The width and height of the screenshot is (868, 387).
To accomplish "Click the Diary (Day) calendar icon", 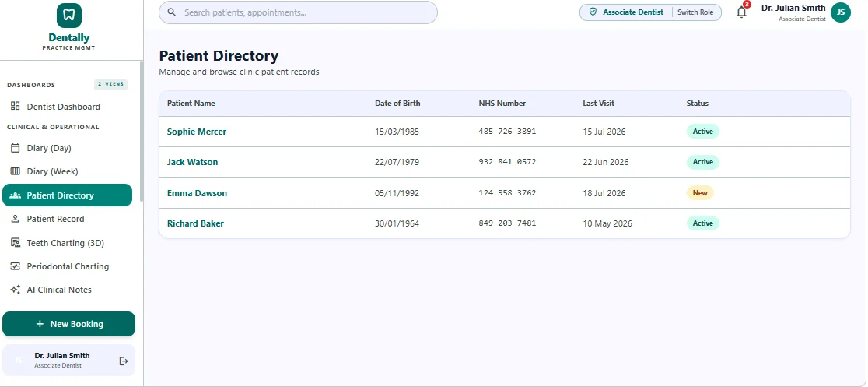I will [x=16, y=148].
